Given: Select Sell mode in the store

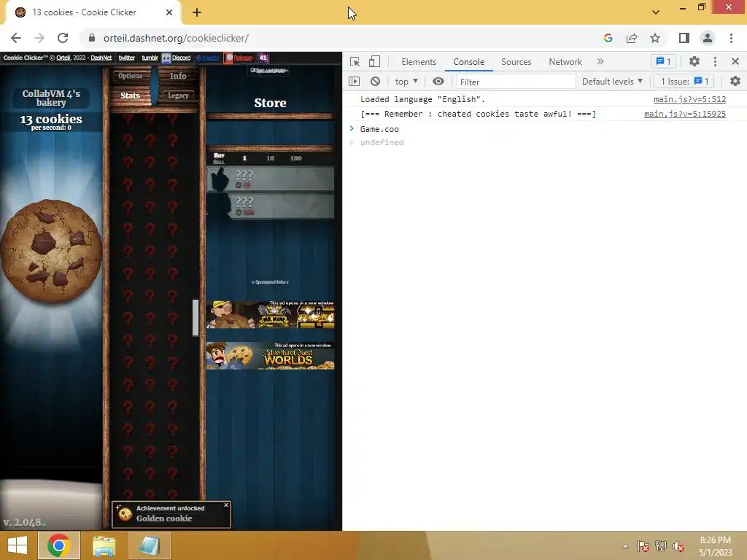Looking at the screenshot, I should tap(219, 162).
